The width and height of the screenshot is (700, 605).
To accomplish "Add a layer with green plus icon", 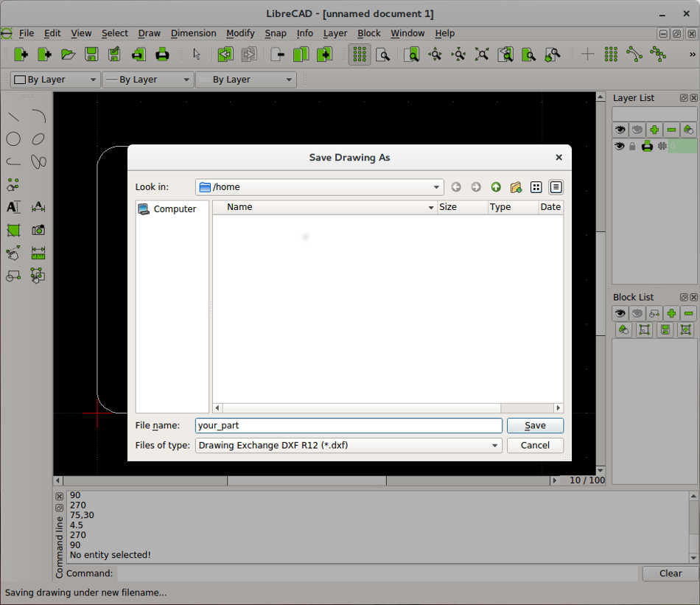I will click(654, 130).
